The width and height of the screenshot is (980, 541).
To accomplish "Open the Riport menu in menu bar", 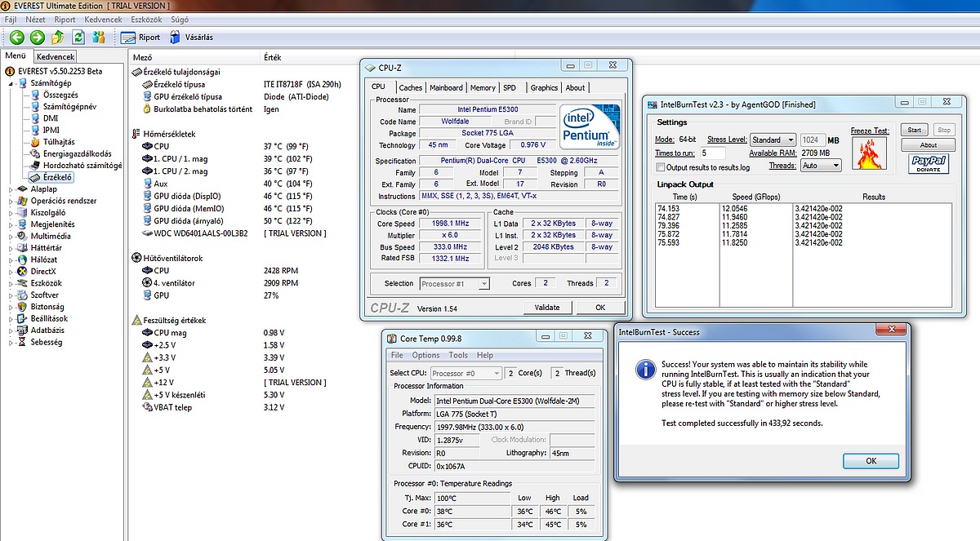I will pos(65,19).
